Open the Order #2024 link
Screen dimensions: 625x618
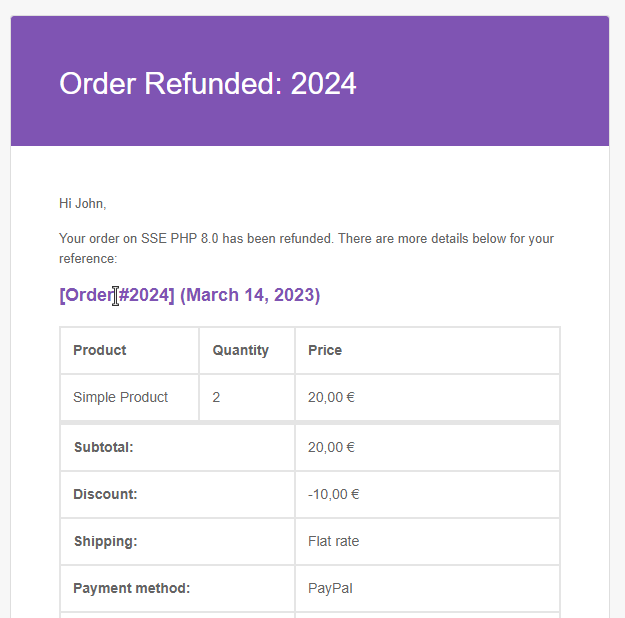(x=117, y=295)
